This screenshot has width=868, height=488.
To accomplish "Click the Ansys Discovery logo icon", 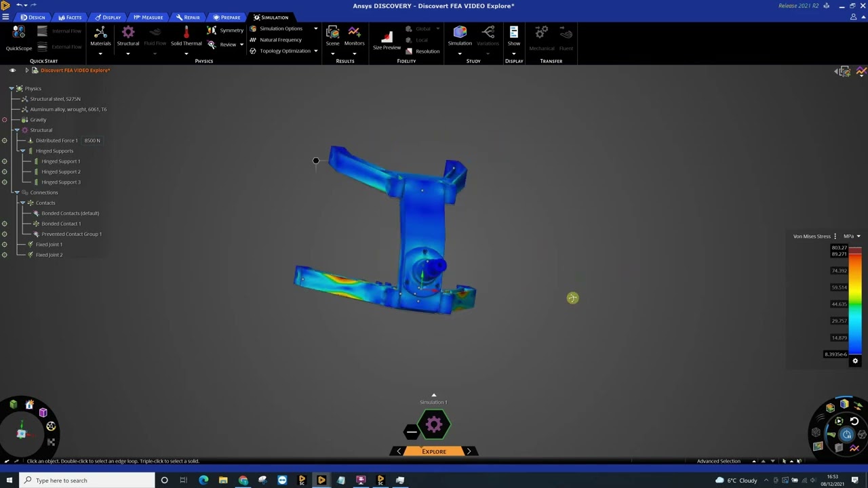I will click(5, 5).
